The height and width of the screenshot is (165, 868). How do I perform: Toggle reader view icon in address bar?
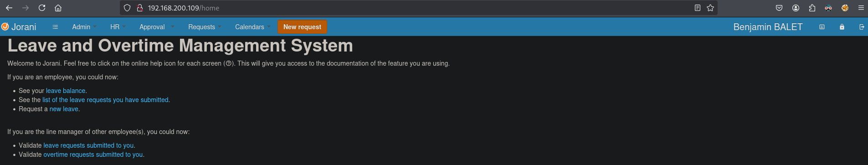coord(697,8)
